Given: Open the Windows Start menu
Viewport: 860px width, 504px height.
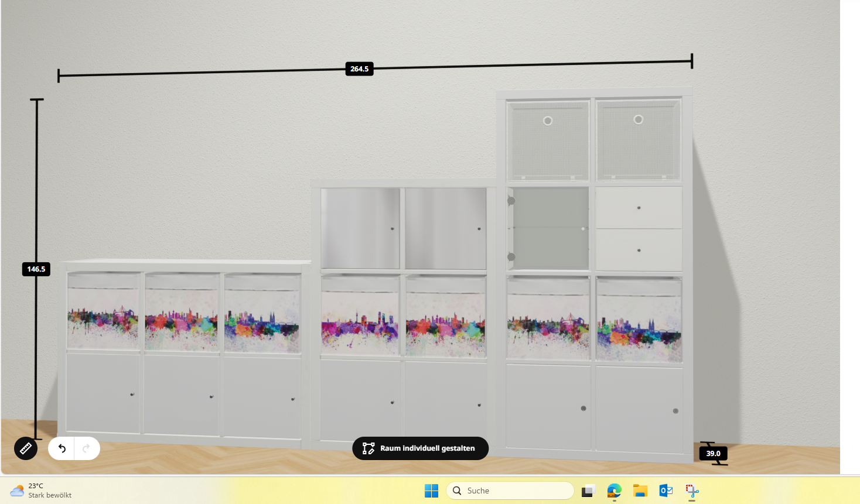Looking at the screenshot, I should click(431, 491).
